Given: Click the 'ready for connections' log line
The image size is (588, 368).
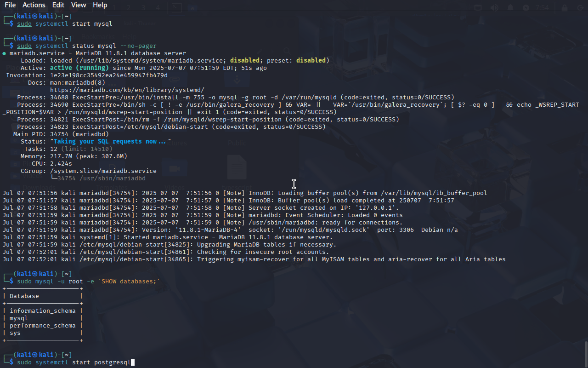Looking at the screenshot, I should point(202,223).
